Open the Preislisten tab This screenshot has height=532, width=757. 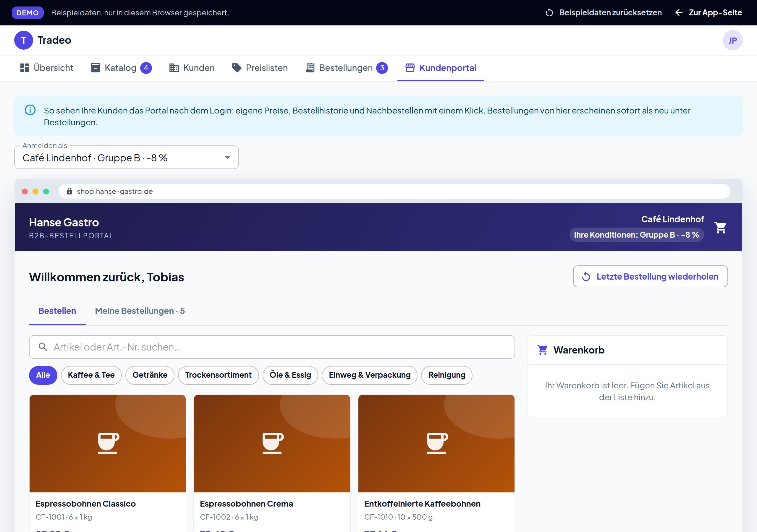pos(260,68)
